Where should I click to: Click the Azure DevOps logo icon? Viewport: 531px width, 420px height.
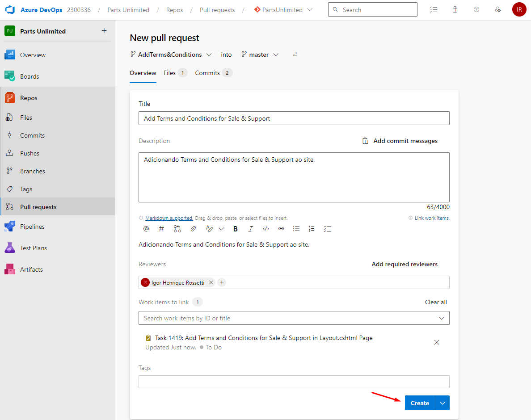point(10,10)
